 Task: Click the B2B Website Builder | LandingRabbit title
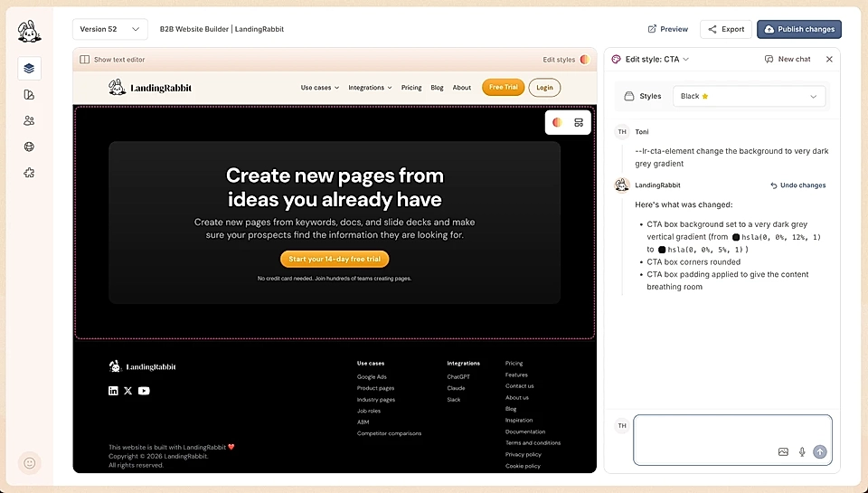(x=222, y=29)
